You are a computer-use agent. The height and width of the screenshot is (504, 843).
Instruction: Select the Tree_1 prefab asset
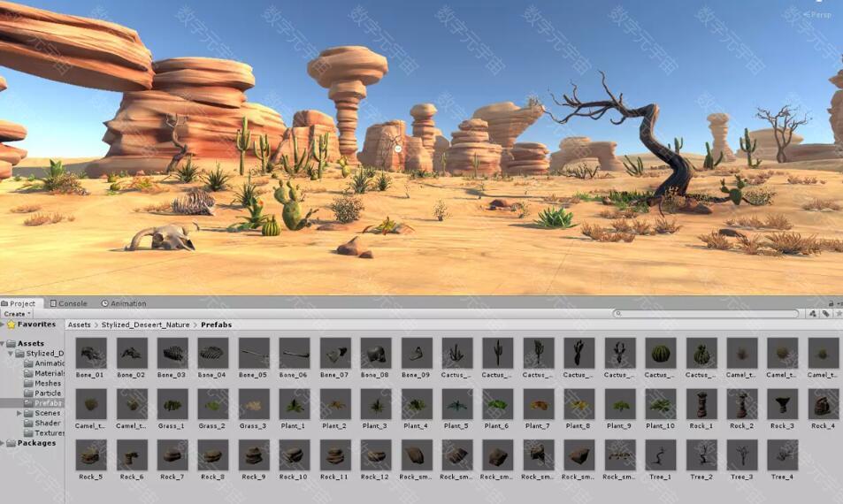[660, 455]
